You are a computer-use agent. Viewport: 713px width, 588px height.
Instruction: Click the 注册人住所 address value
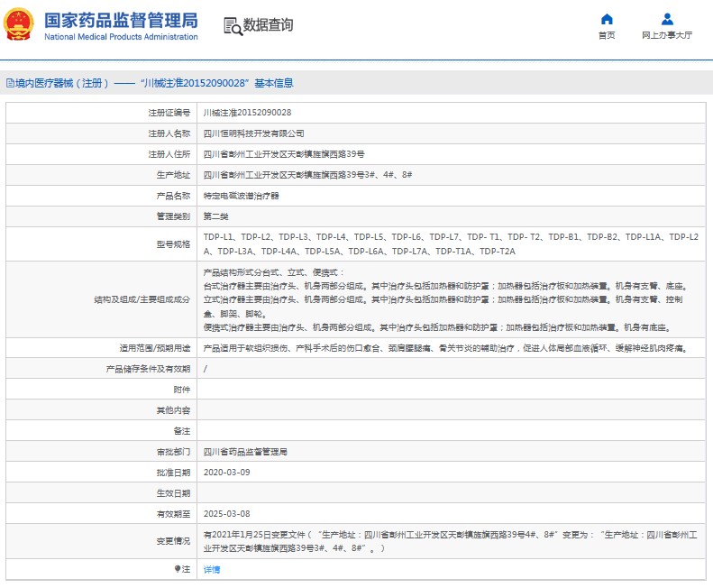(x=284, y=154)
